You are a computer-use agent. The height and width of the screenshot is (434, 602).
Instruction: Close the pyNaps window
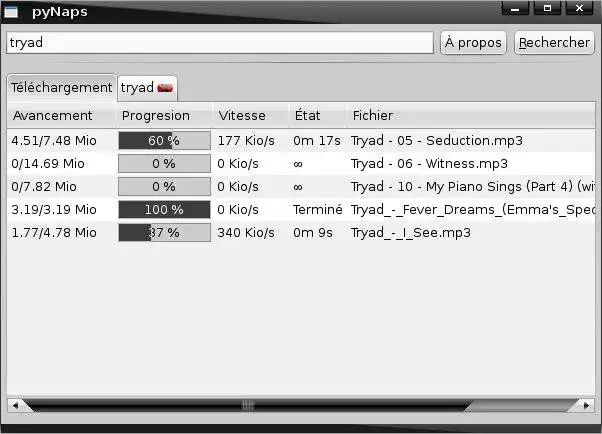pos(580,8)
